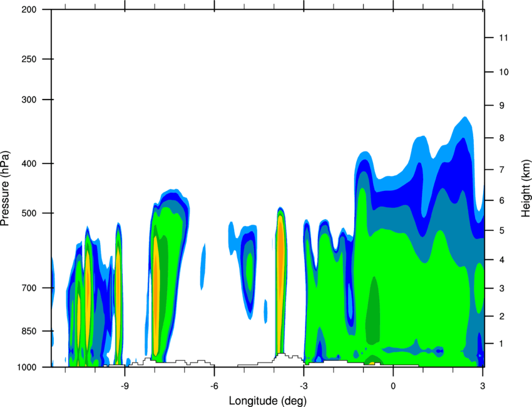Image resolution: width=532 pixels, height=407 pixels.
Task: Click the 11 km height tick label
Action: tap(503, 38)
